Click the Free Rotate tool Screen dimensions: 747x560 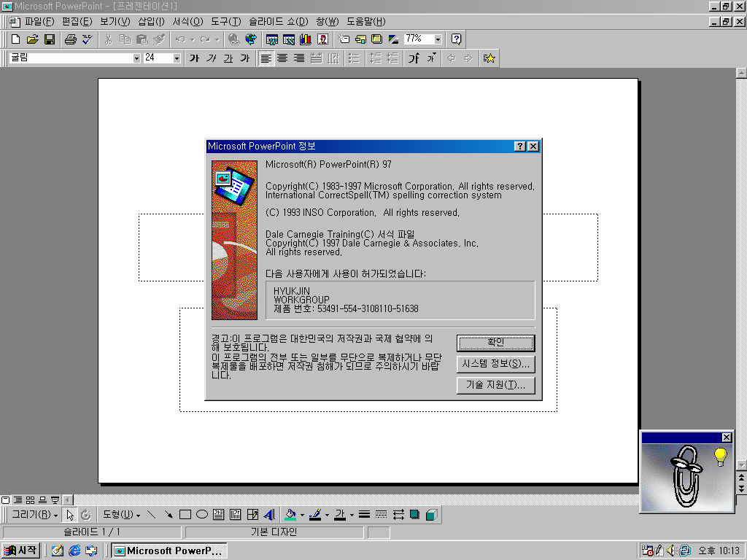tap(86, 515)
